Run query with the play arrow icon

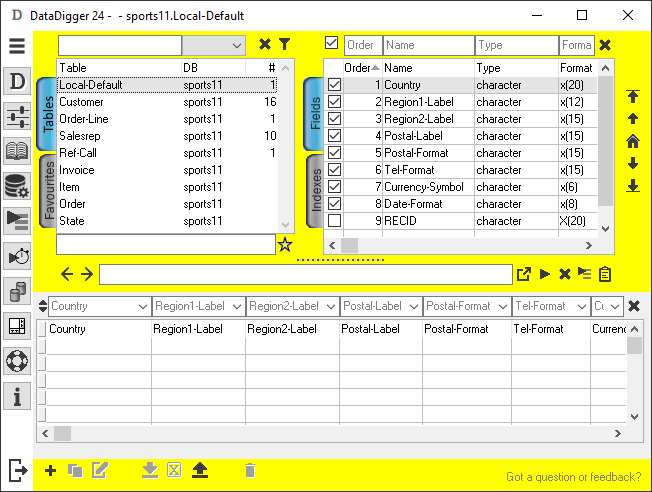tap(545, 274)
